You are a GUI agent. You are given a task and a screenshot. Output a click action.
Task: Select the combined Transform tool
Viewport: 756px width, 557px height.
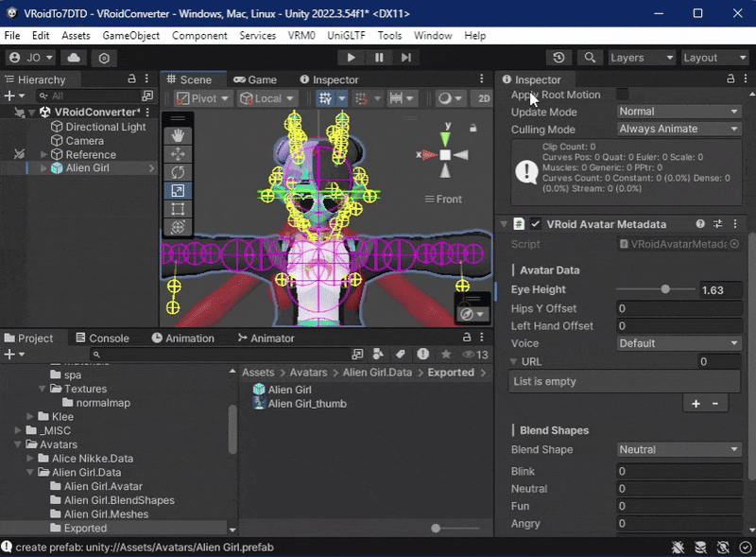[178, 227]
